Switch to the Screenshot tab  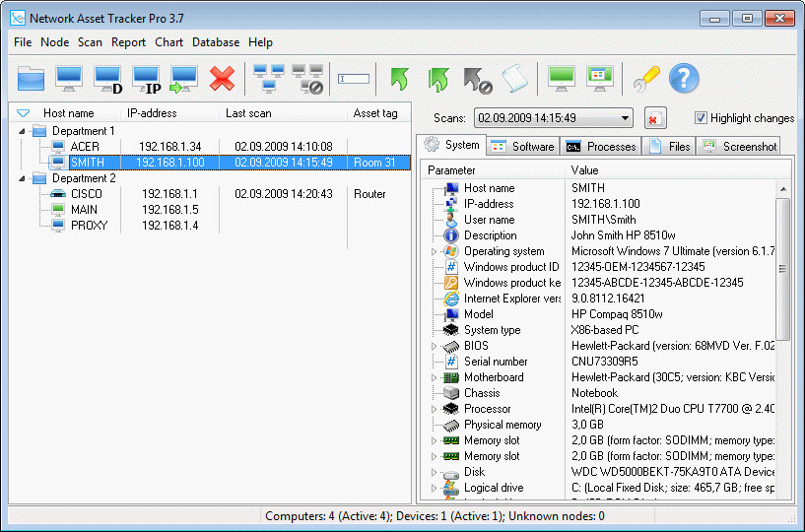738,147
